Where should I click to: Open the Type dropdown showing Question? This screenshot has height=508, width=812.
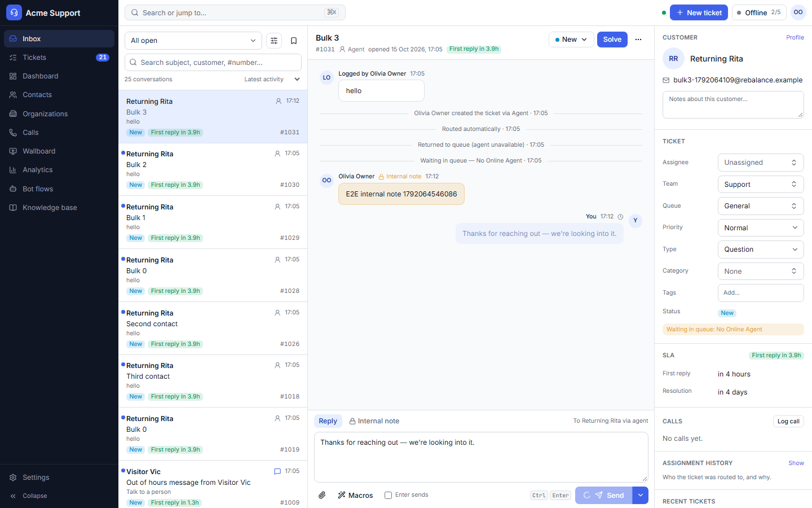pos(761,249)
